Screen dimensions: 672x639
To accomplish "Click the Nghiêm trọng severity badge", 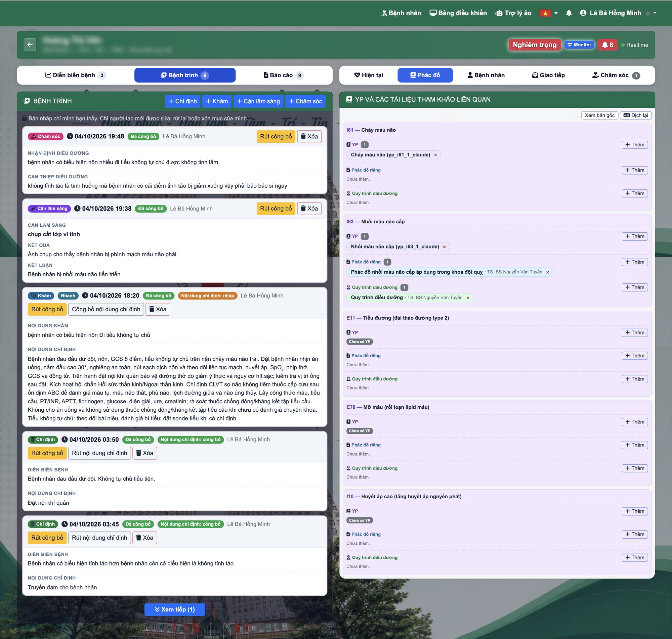I will click(534, 45).
